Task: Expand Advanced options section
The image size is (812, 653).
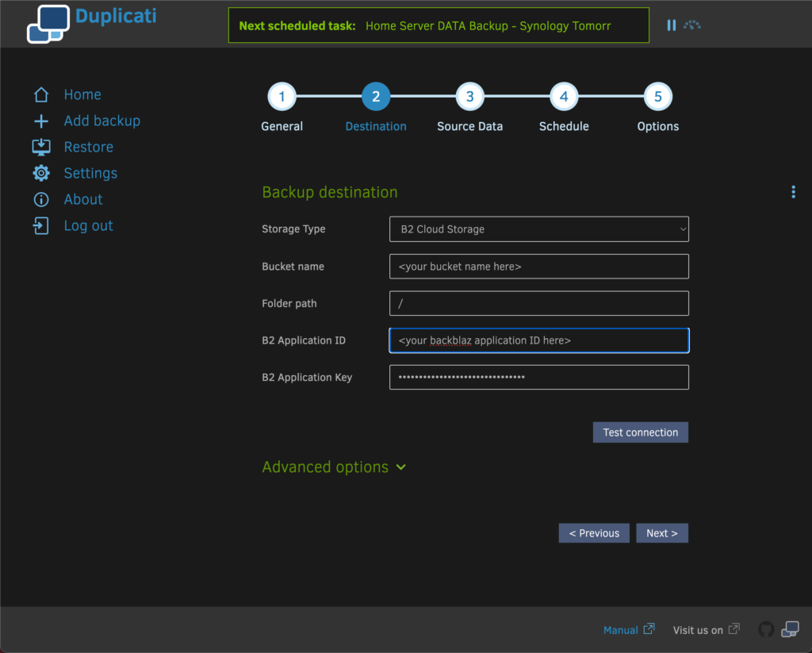Action: (x=334, y=467)
